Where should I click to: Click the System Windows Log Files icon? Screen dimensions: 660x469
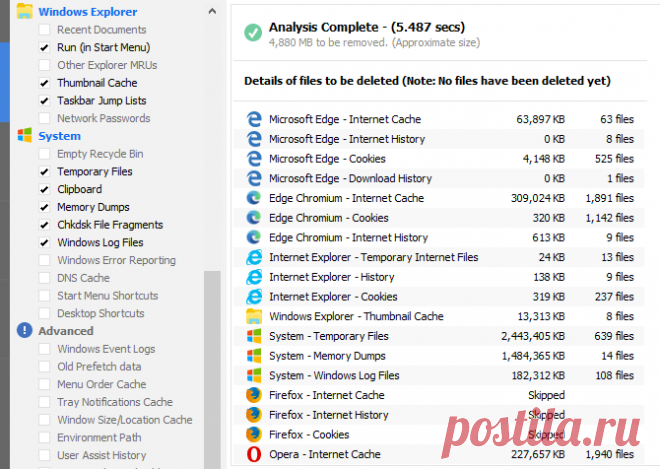point(254,376)
